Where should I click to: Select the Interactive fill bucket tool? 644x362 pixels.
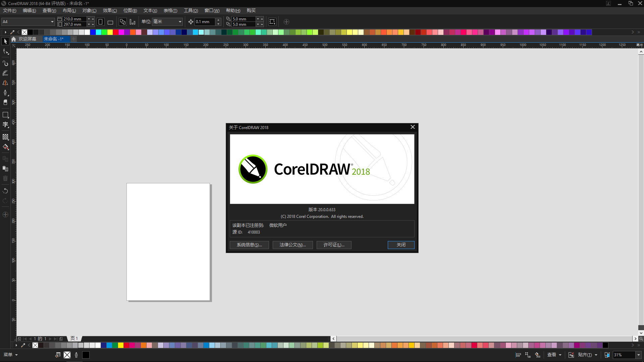pos(5,147)
